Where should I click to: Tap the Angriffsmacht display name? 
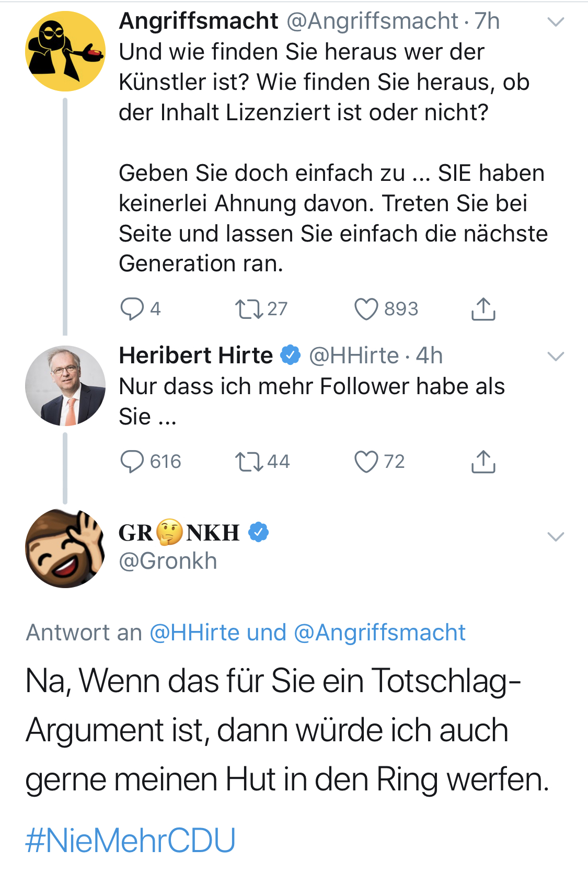coord(199,21)
